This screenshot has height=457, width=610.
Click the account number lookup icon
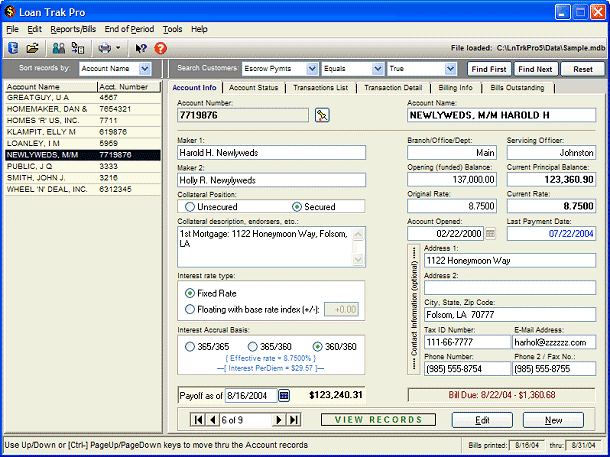[x=322, y=115]
